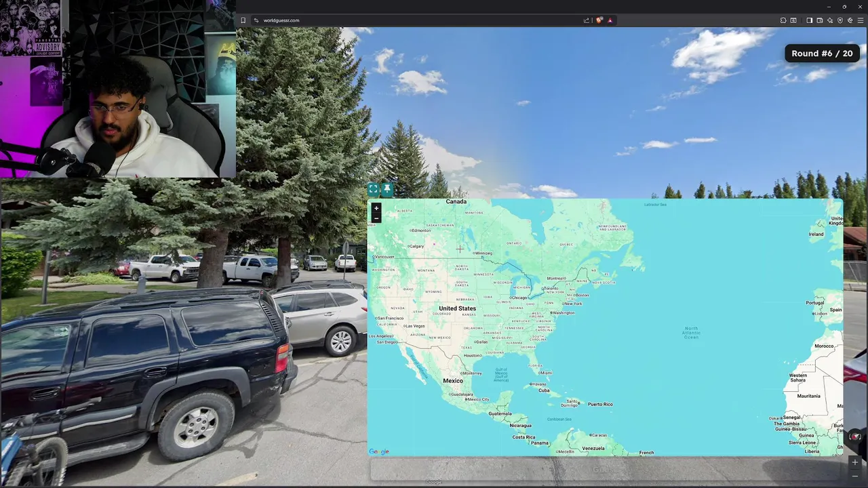Image resolution: width=868 pixels, height=488 pixels.
Task: Click Mauritania on the map
Action: [x=809, y=396]
